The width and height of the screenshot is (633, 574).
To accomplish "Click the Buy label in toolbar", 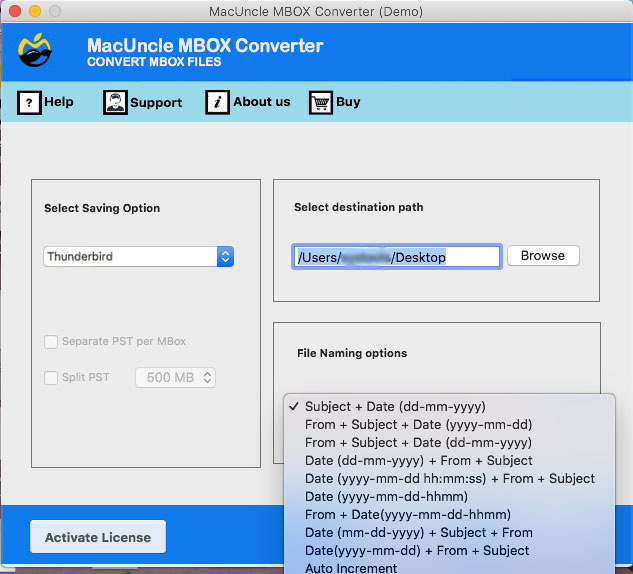I will 348,102.
